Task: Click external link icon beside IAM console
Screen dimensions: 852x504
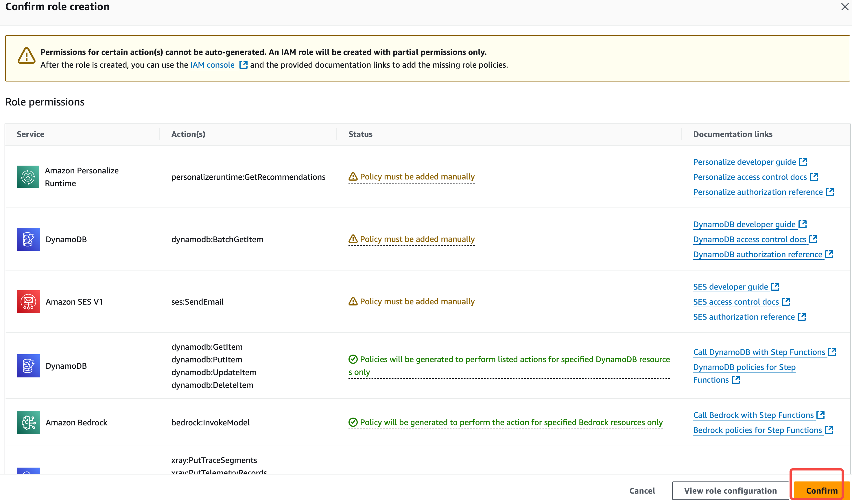Action: (243, 64)
